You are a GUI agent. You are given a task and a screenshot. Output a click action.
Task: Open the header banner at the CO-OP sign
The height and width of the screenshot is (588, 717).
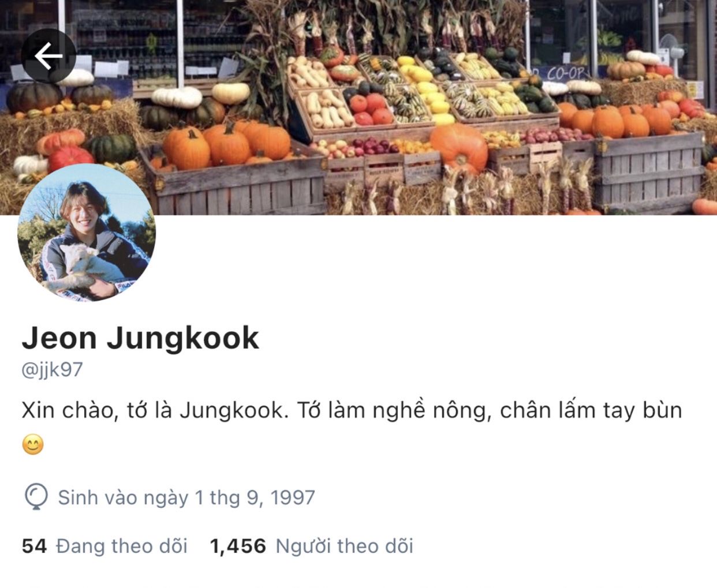click(564, 73)
